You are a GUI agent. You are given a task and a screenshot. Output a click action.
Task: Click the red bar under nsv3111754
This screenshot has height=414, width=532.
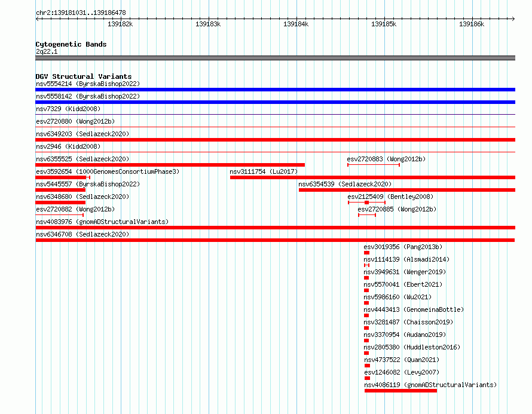[x=372, y=177]
